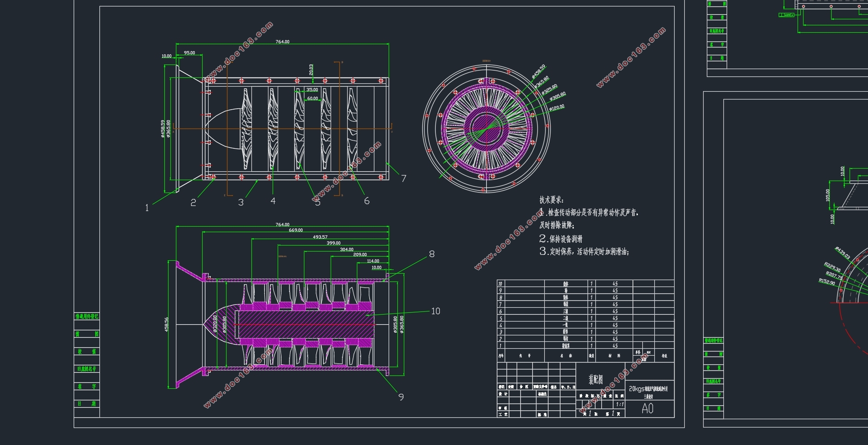Select the 95.00 dimension text

tap(189, 53)
